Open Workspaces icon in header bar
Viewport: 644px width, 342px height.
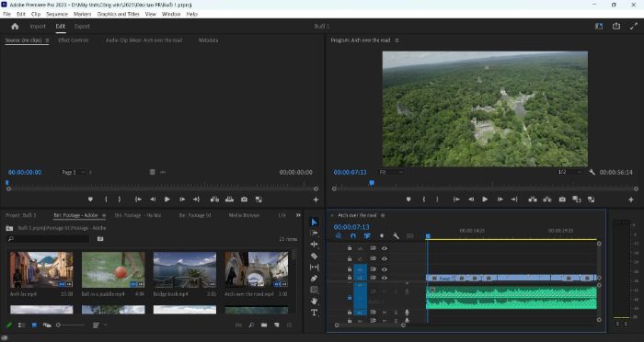pyautogui.click(x=599, y=27)
